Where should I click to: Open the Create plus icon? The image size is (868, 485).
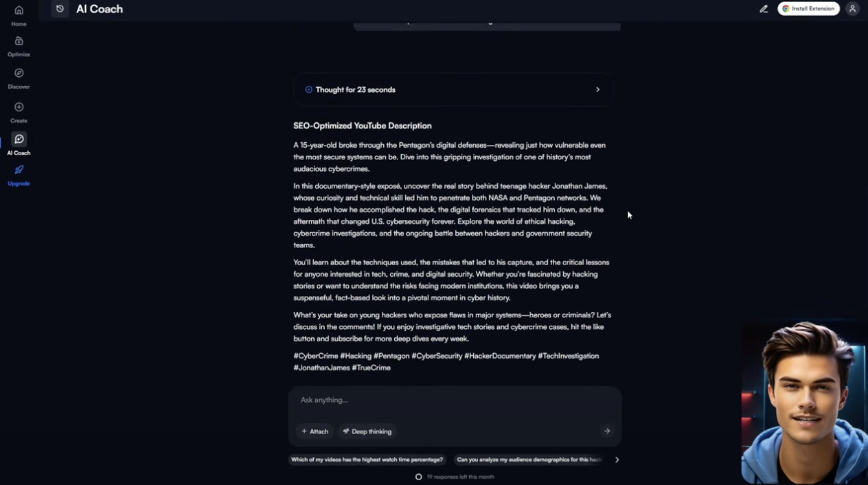19,108
